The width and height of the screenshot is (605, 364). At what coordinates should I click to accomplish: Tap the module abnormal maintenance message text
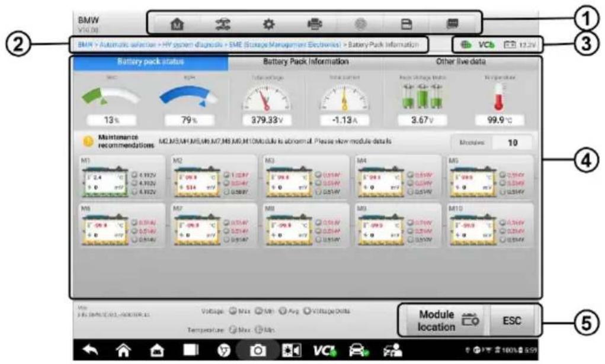[x=275, y=141]
